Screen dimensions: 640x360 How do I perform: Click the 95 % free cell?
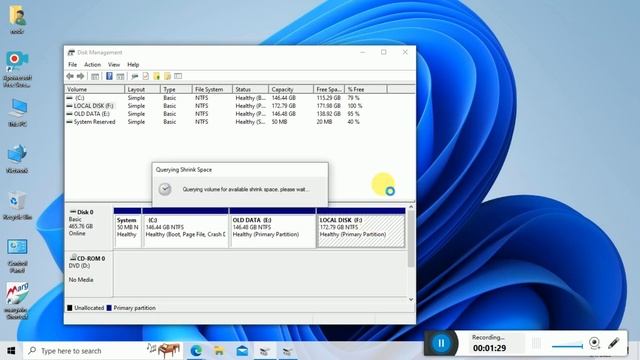(x=353, y=114)
